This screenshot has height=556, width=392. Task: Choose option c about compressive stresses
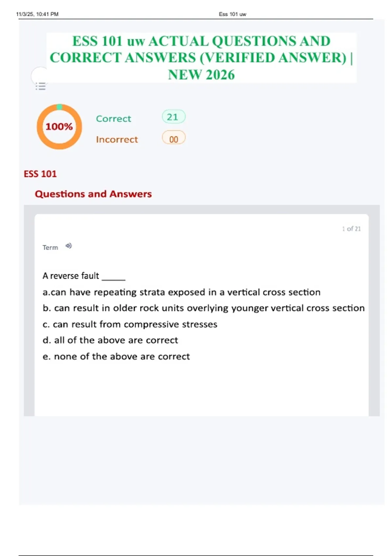(x=130, y=324)
